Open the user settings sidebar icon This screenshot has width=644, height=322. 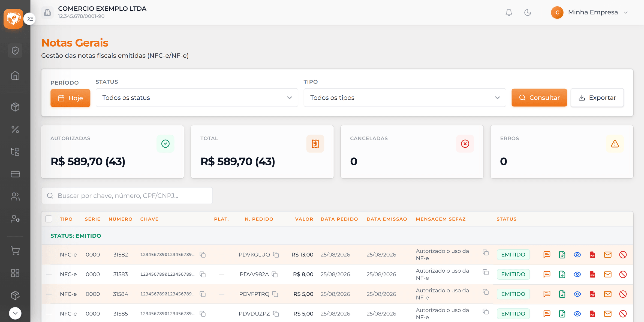(x=15, y=219)
